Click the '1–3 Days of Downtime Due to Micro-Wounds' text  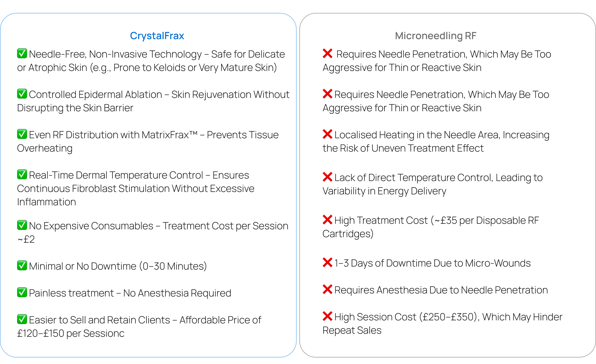(432, 263)
